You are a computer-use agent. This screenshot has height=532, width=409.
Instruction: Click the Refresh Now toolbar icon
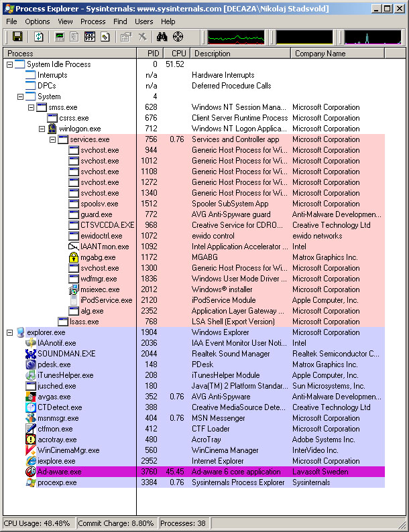[x=38, y=37]
